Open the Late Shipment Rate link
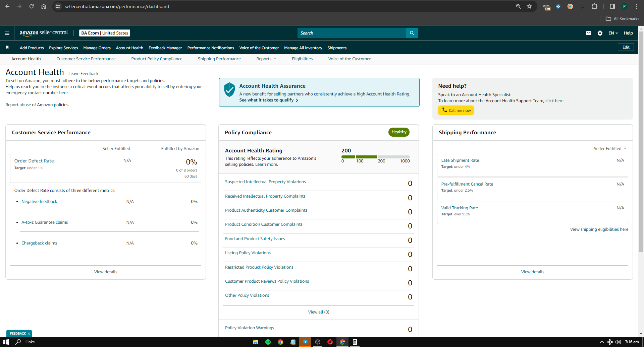 (x=460, y=160)
